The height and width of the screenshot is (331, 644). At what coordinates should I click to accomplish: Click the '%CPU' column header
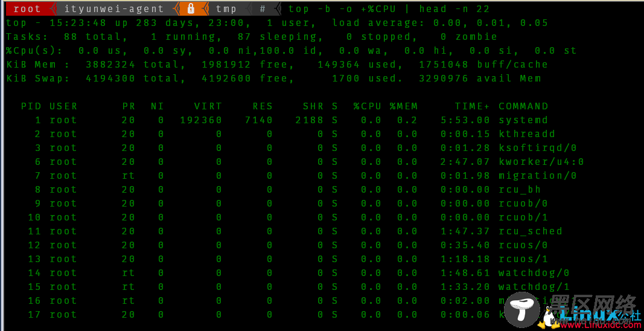367,106
